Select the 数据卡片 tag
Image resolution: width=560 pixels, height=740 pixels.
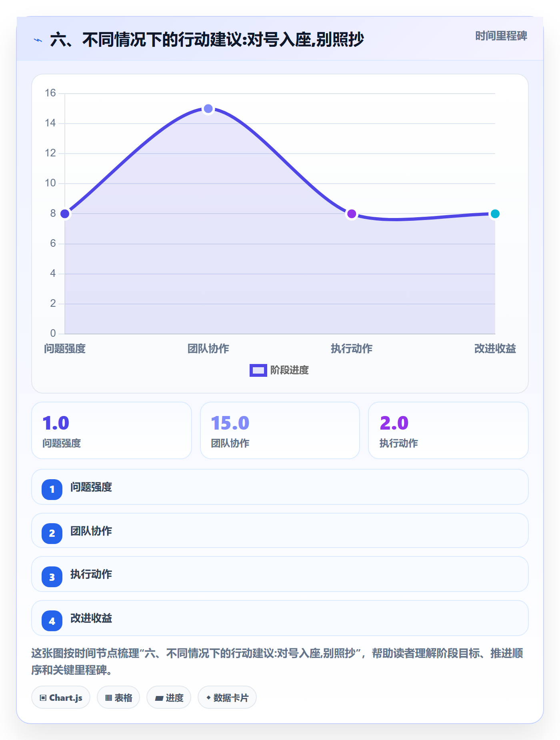[x=227, y=697]
